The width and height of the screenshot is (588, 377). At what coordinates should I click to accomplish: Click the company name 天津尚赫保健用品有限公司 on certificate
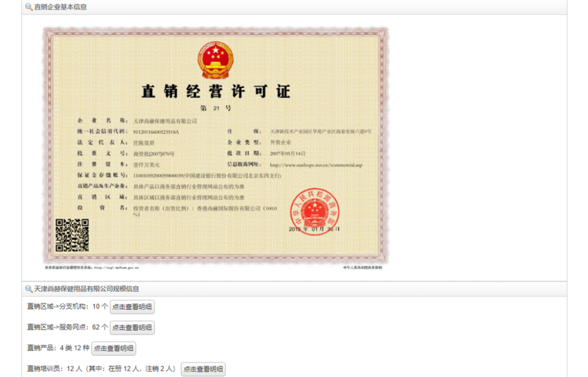[165, 121]
